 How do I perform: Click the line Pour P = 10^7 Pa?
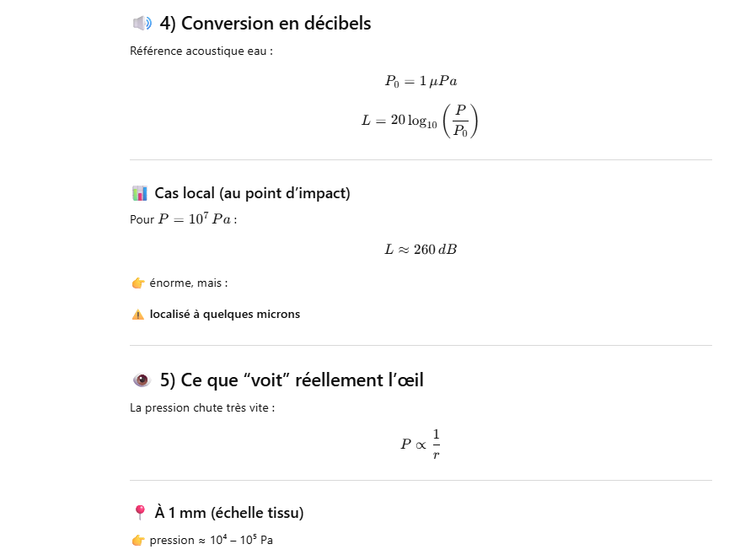click(x=183, y=219)
